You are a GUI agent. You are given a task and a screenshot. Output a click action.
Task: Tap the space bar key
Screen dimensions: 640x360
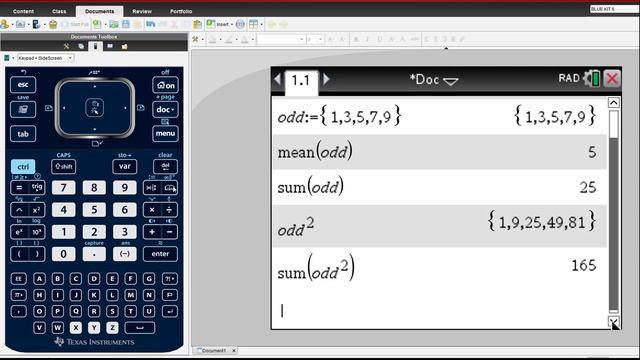(140, 327)
